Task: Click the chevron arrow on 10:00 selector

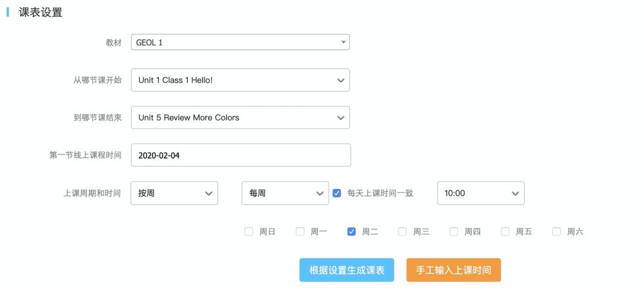Action: pyautogui.click(x=515, y=193)
